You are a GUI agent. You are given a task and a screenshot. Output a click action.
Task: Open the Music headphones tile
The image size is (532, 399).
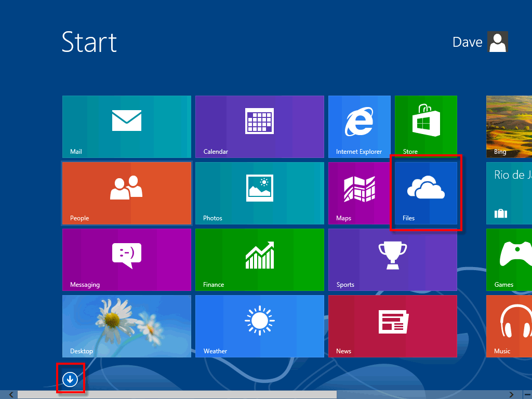point(509,326)
